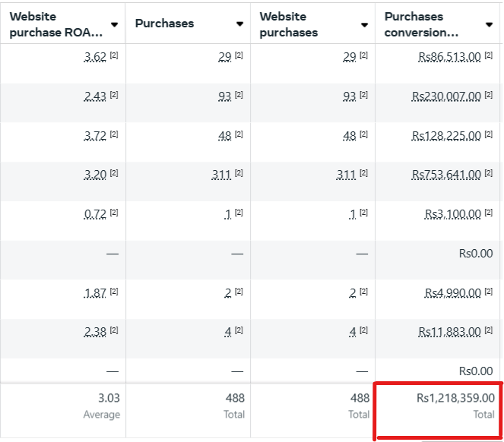Open Website purchase ROAS column dropdown arrow
This screenshot has width=504, height=442.
(114, 24)
